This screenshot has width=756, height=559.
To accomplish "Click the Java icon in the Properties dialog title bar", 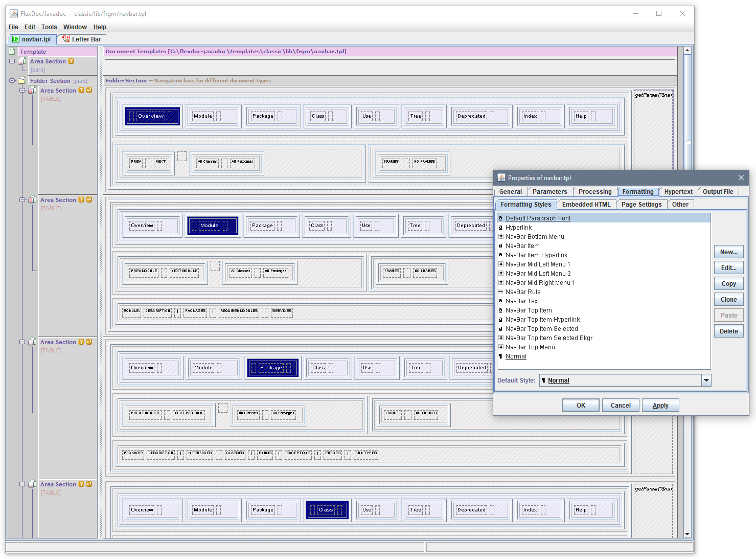I will tap(501, 178).
